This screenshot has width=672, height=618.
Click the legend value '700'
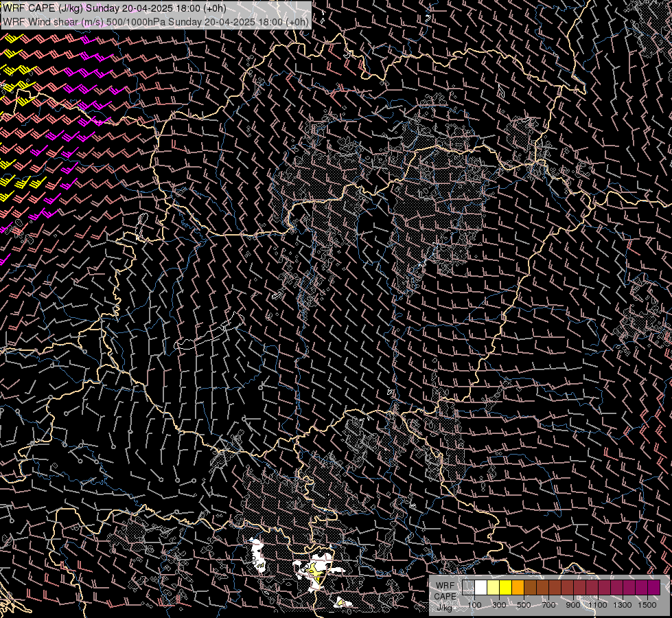click(548, 605)
